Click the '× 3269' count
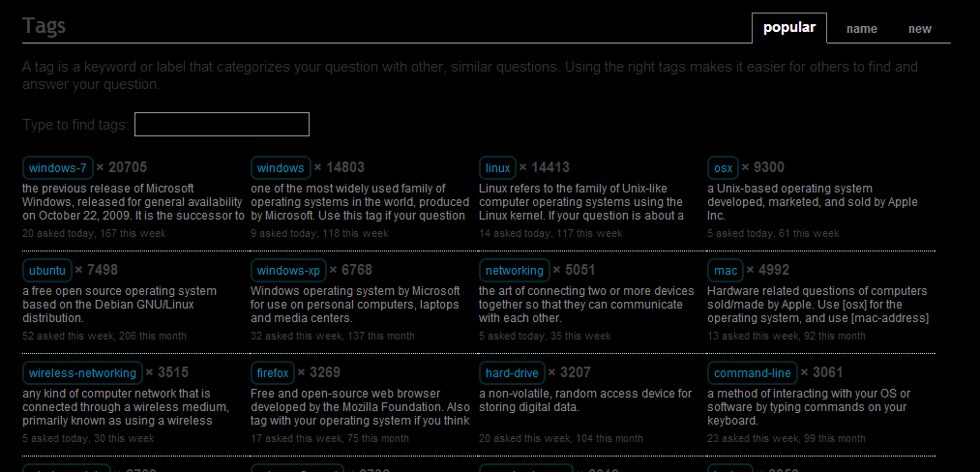 point(318,372)
